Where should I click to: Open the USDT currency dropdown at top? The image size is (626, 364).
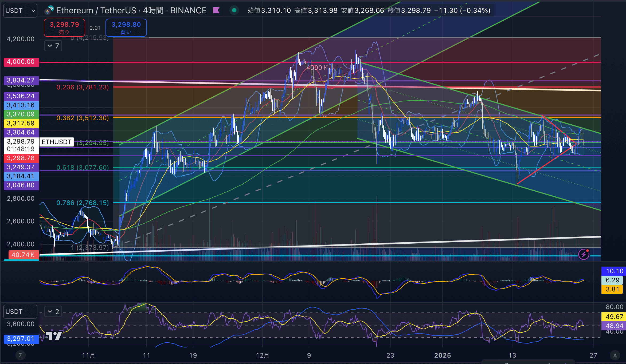pyautogui.click(x=20, y=11)
